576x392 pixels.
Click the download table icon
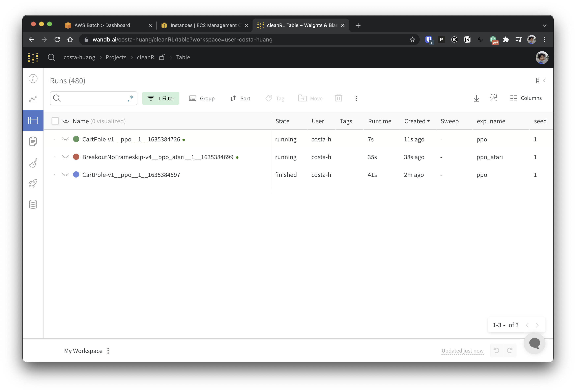pos(476,98)
